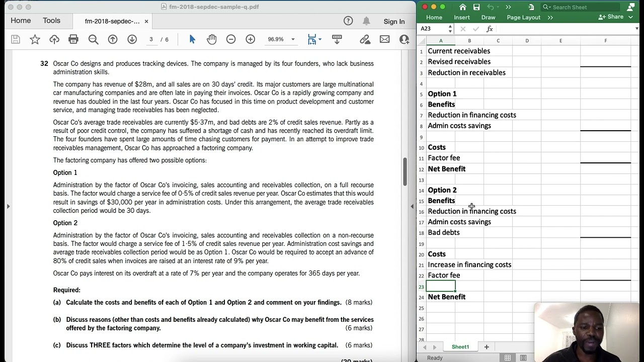Insert a function with fx button

click(489, 29)
